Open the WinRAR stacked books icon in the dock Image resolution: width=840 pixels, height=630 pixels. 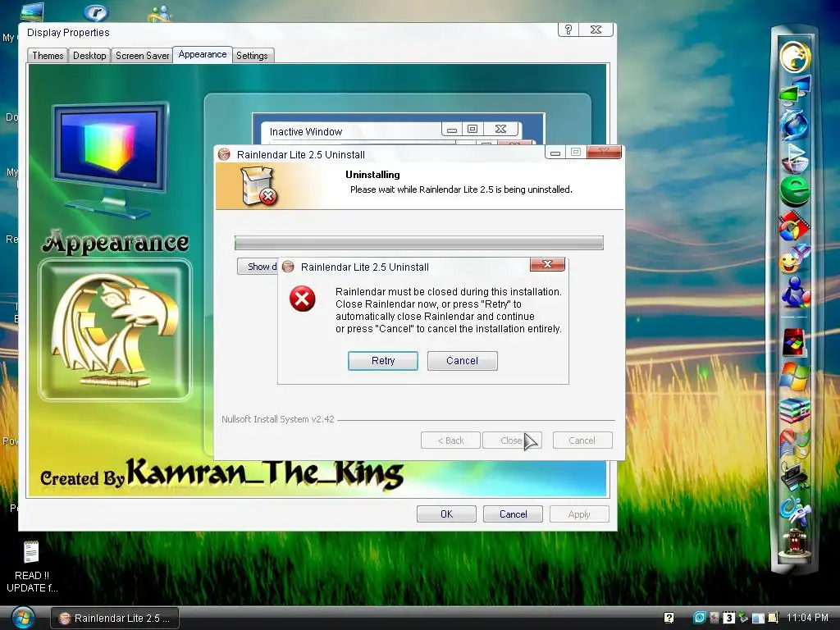click(x=794, y=410)
